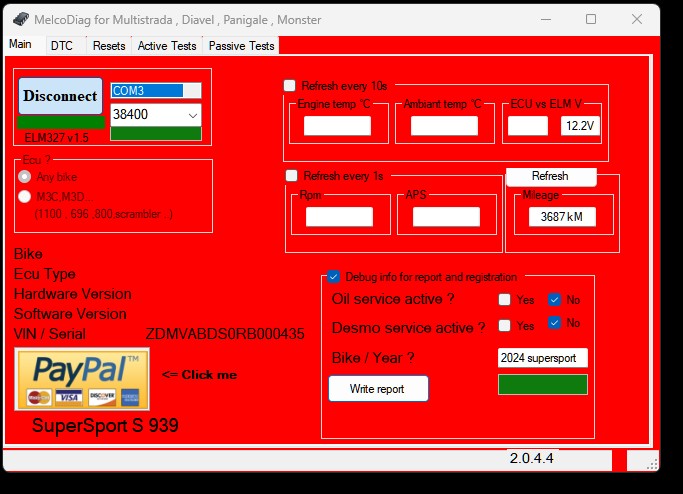Check Yes for Oil service active

pyautogui.click(x=504, y=299)
